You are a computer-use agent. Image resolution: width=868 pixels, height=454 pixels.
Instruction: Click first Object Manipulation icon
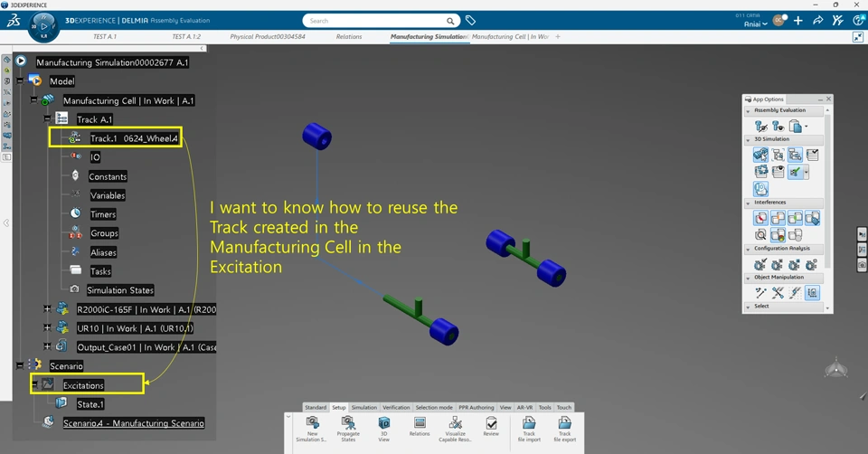pos(761,292)
